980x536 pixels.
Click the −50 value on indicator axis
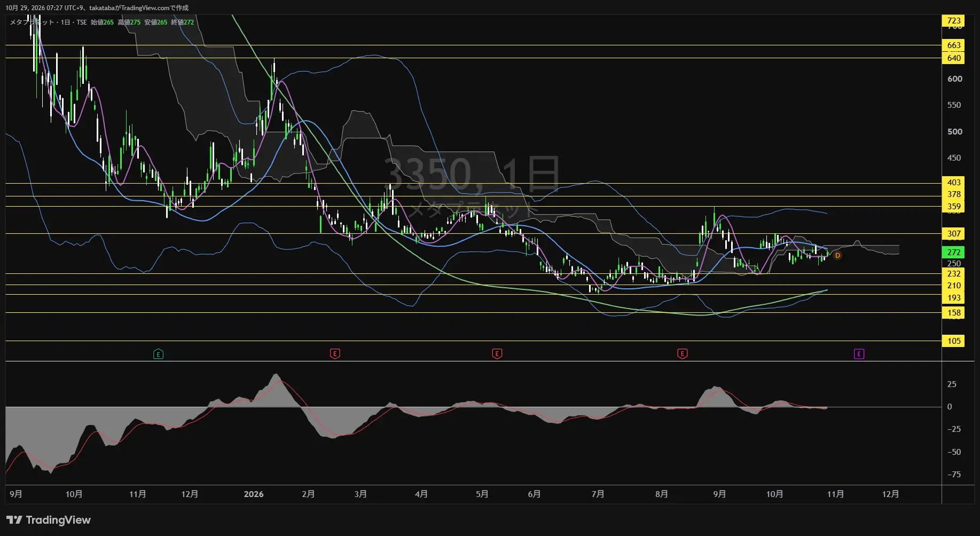coord(953,452)
